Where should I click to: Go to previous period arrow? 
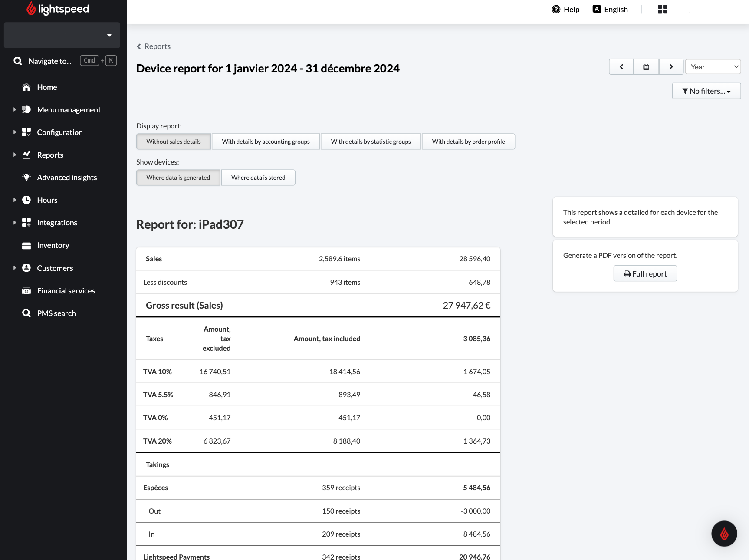click(621, 67)
